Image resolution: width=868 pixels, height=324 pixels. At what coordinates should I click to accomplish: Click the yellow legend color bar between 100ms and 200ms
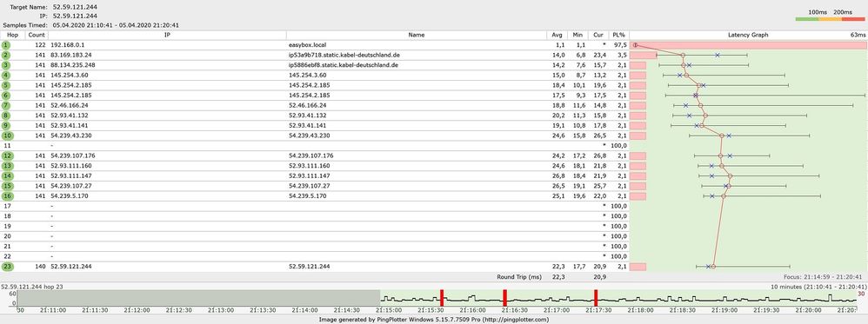pyautogui.click(x=831, y=19)
